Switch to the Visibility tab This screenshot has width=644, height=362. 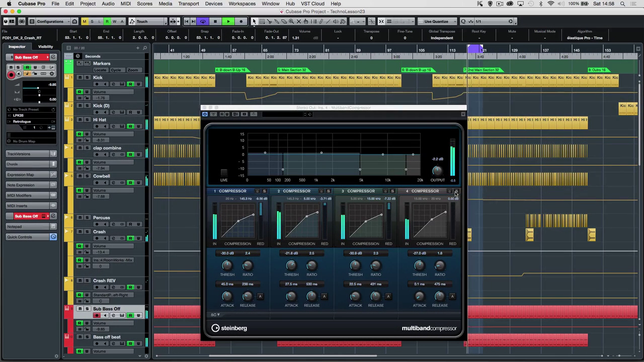point(45,46)
